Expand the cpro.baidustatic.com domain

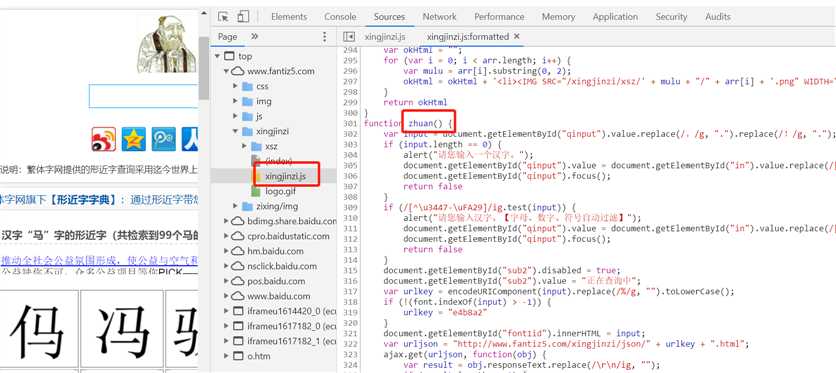(x=226, y=236)
